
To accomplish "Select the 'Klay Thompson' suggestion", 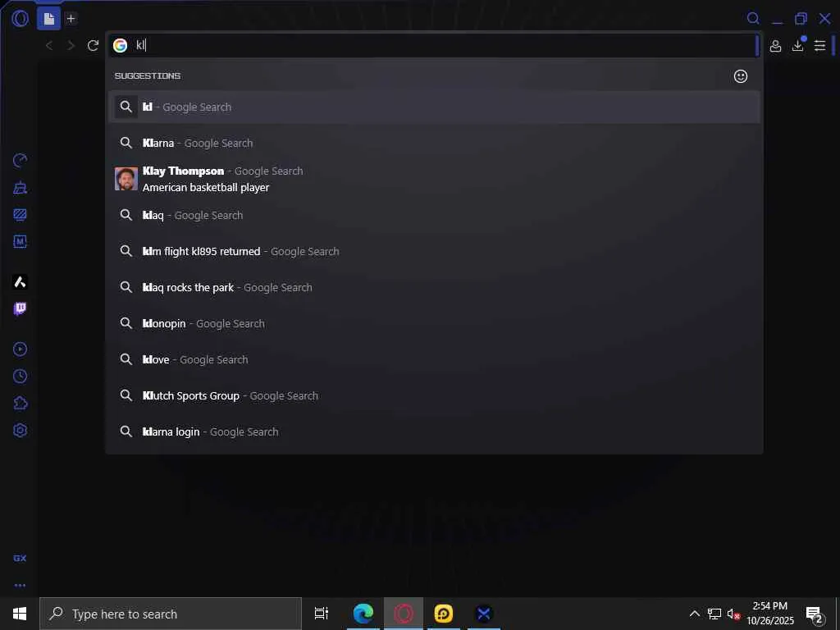I will coord(434,179).
